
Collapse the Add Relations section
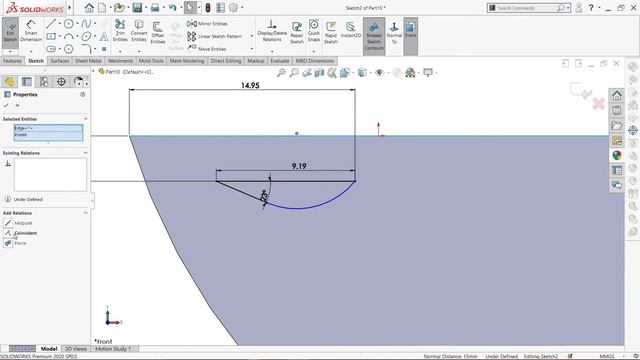pos(85,213)
